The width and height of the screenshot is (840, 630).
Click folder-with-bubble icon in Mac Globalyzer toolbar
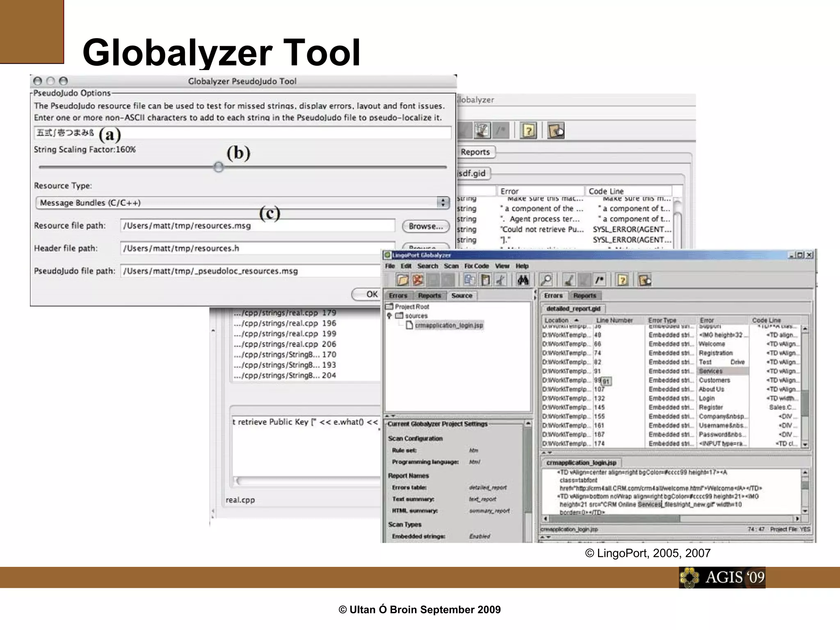tap(556, 131)
